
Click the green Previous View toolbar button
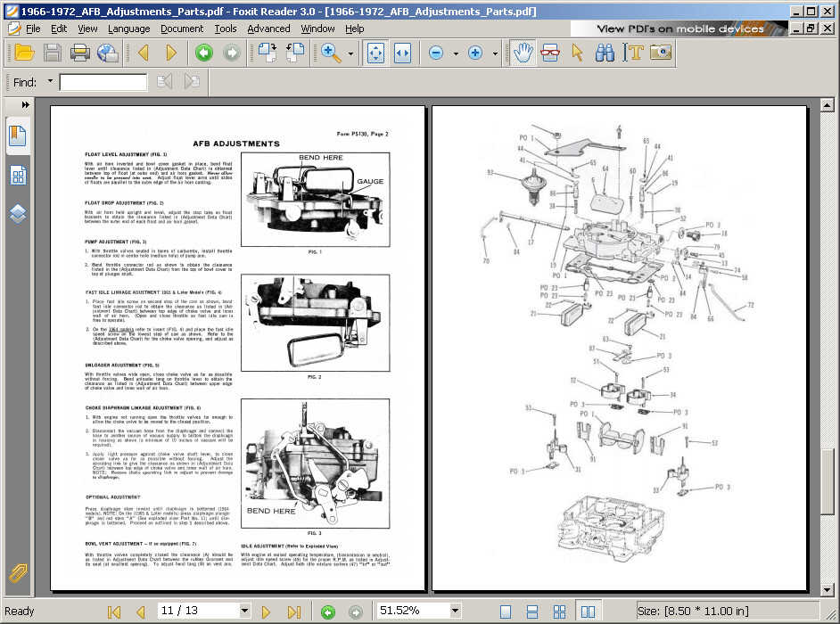pos(204,53)
